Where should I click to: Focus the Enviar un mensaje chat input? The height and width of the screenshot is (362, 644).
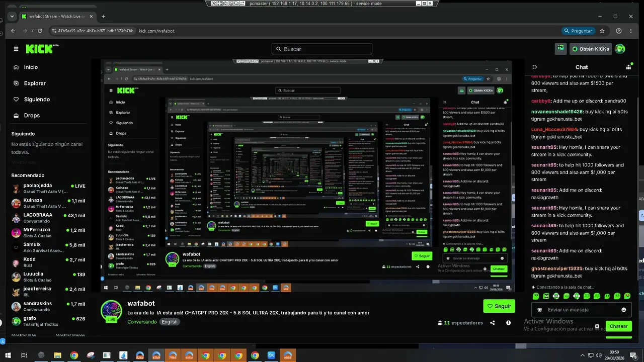click(582, 310)
